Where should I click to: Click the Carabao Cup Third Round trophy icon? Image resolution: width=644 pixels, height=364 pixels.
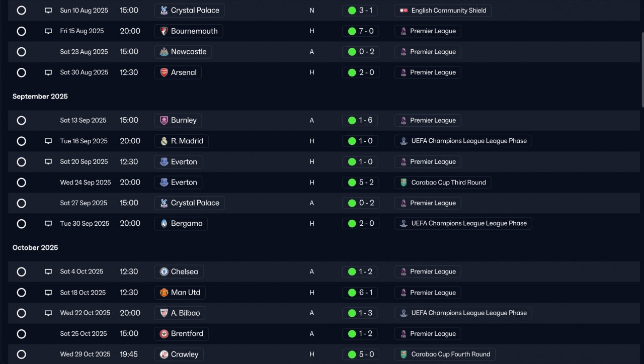pos(404,183)
